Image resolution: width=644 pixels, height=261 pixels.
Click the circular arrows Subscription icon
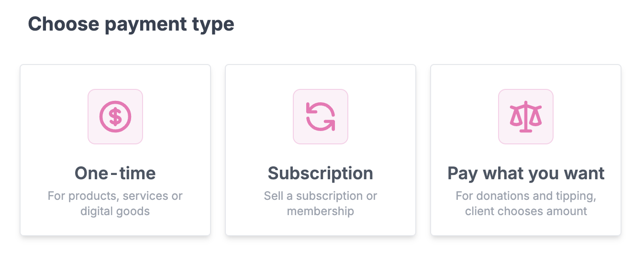321,117
